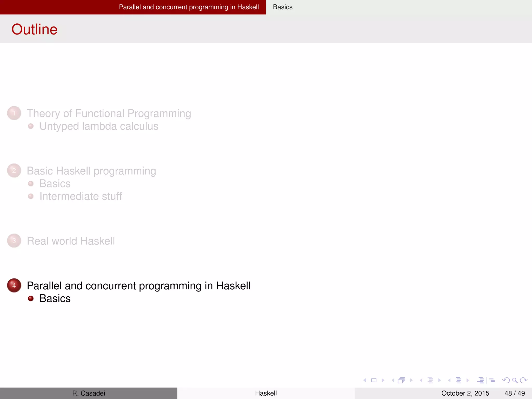The width and height of the screenshot is (532, 399).
Task: Go to 'Untyped lambda calculus' subsection
Action: tap(99, 126)
